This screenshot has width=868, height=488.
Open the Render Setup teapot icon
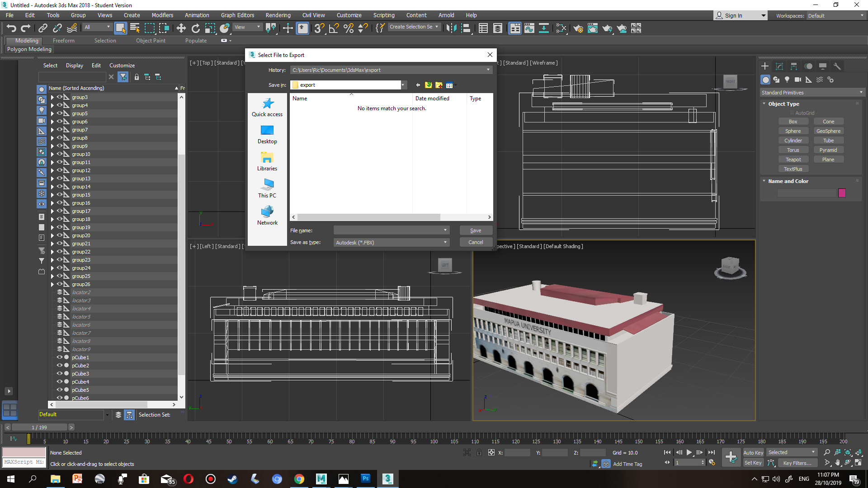(x=578, y=28)
